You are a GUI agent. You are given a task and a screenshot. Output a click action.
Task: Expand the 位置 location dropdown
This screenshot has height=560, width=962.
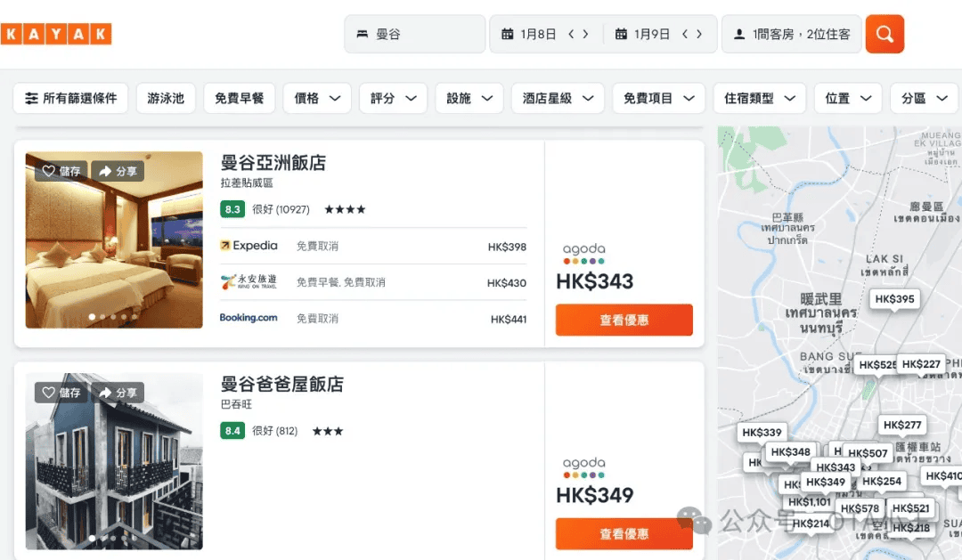848,98
